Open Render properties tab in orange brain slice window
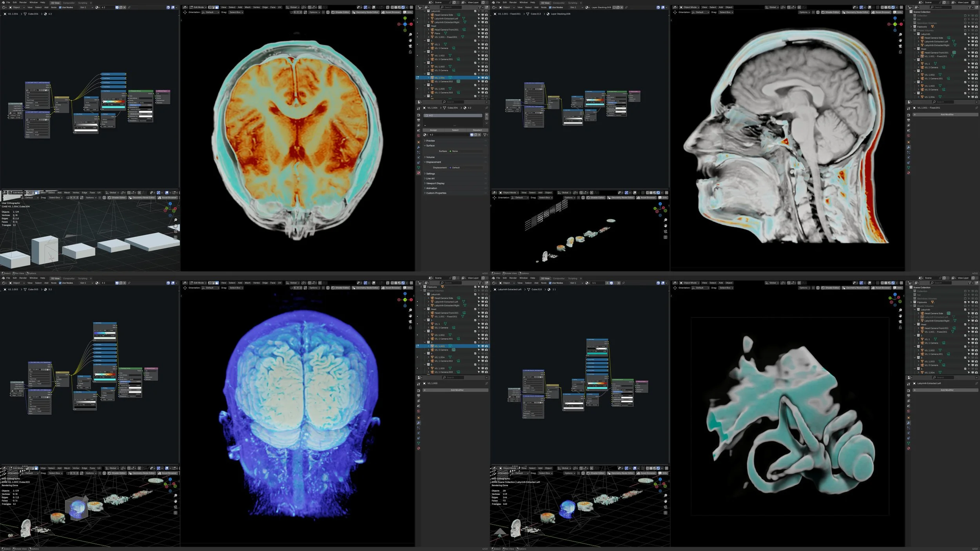The height and width of the screenshot is (551, 980). pos(418,115)
